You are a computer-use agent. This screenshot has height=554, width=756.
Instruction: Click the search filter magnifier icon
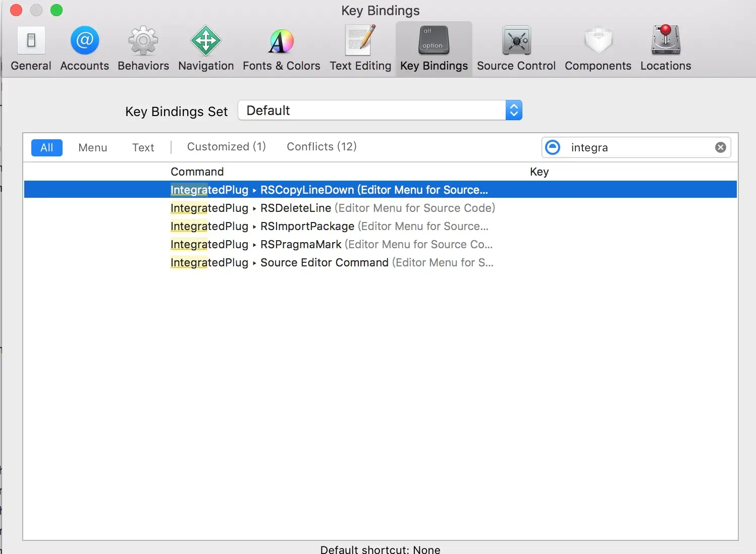click(x=553, y=147)
